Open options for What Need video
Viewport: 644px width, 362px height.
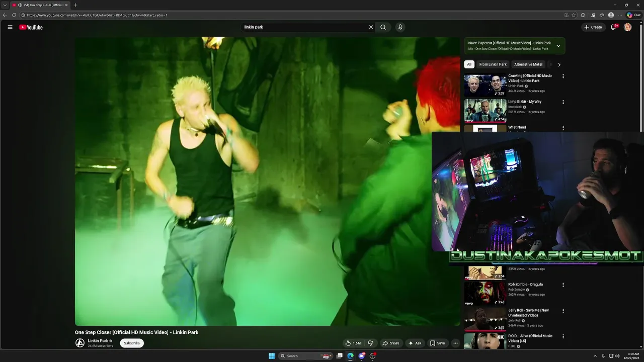tap(563, 128)
